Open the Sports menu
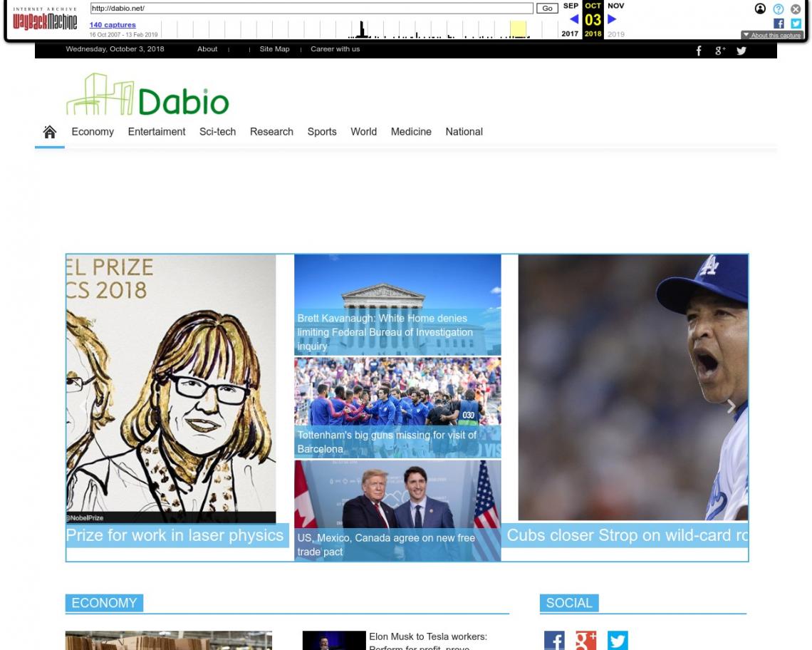812x650 pixels. click(x=322, y=132)
